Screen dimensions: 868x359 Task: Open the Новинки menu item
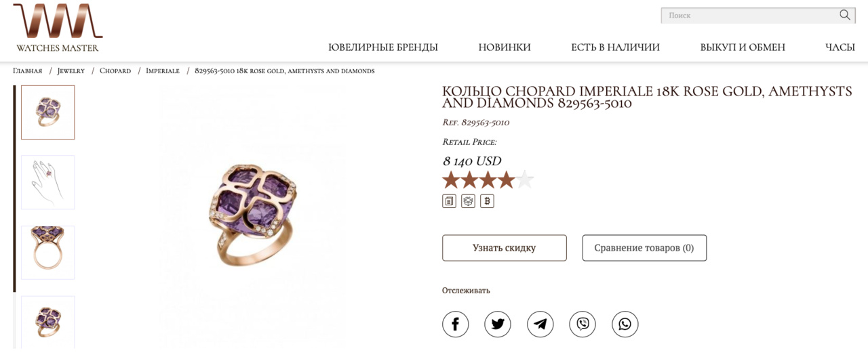click(x=505, y=47)
